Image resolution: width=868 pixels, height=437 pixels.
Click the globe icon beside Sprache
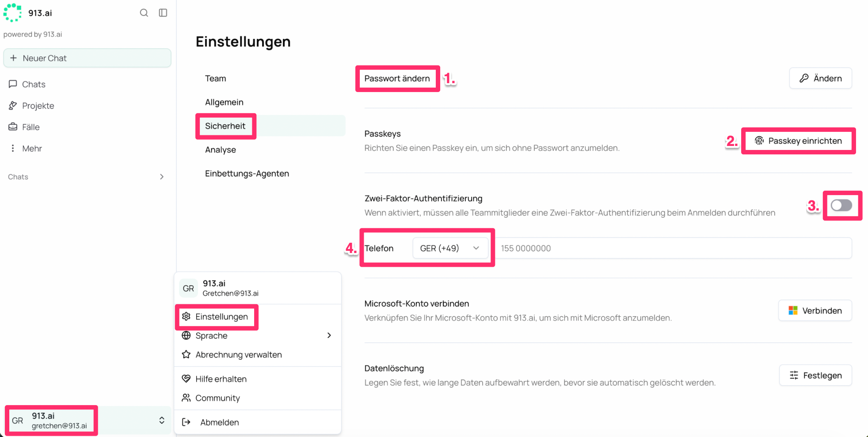click(x=187, y=335)
